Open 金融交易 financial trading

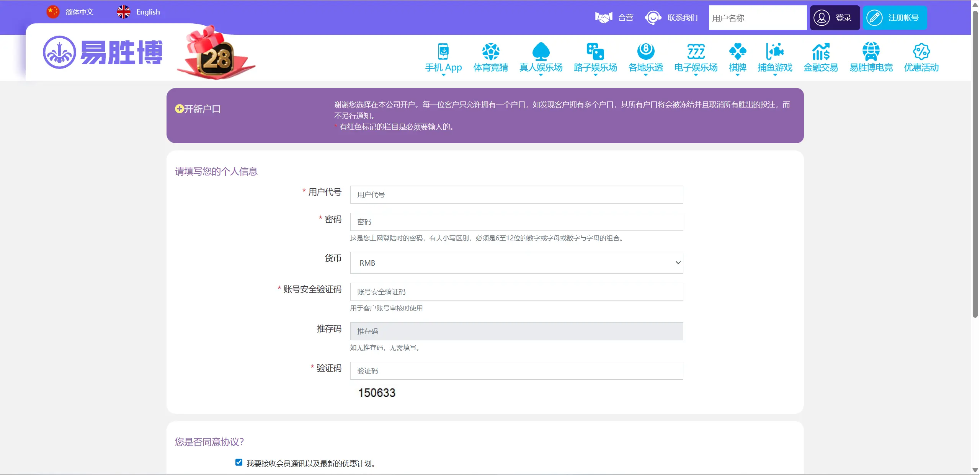pyautogui.click(x=821, y=57)
